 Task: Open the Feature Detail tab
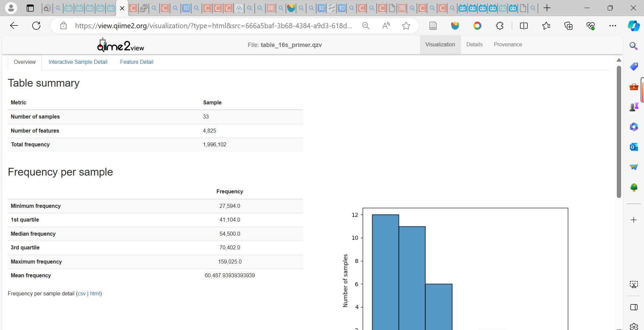[136, 62]
